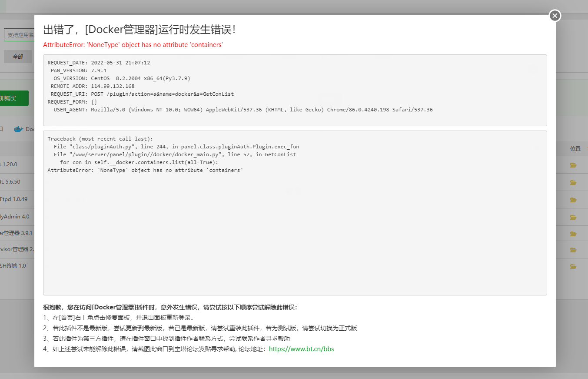Click the docker_main.py line 57 traceback entry
The height and width of the screenshot is (379, 588).
[175, 154]
